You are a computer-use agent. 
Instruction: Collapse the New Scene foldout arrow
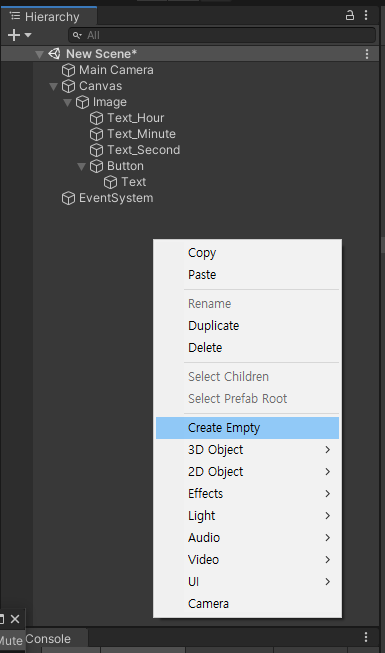tap(40, 54)
